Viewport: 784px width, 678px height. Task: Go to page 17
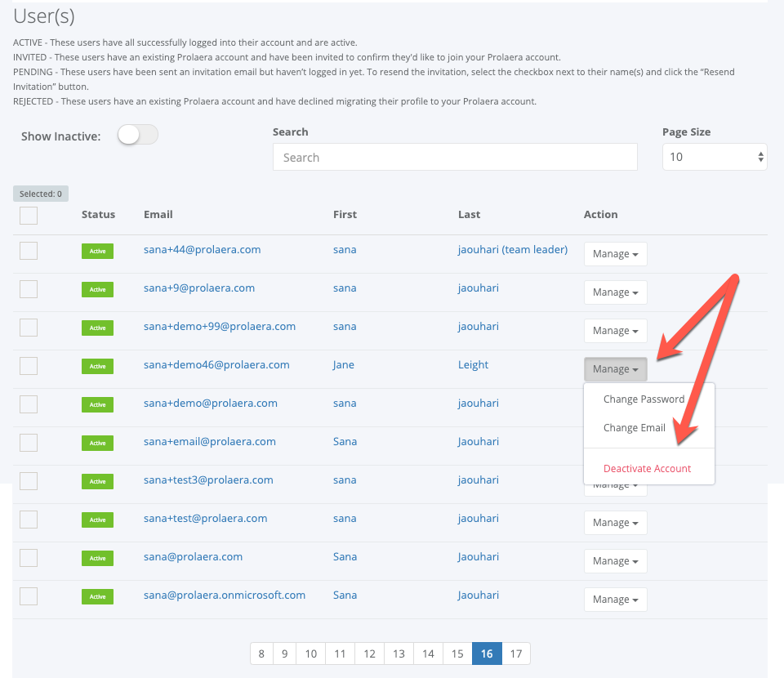pos(516,653)
